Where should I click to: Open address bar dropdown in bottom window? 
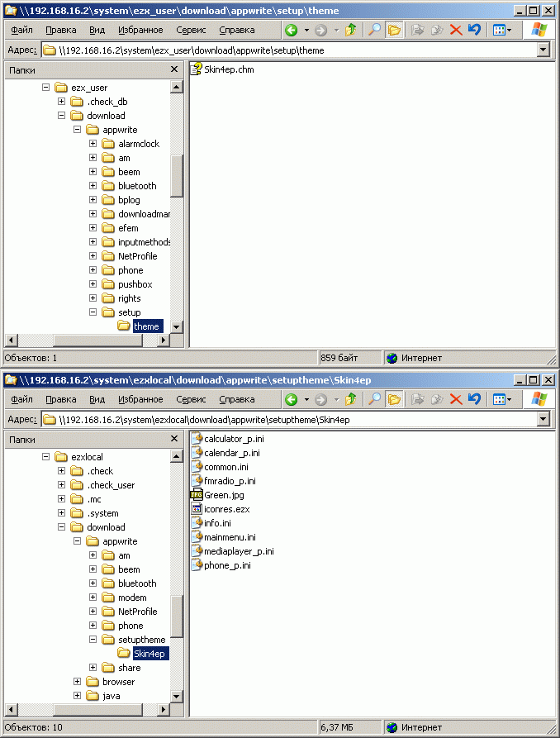(x=543, y=419)
